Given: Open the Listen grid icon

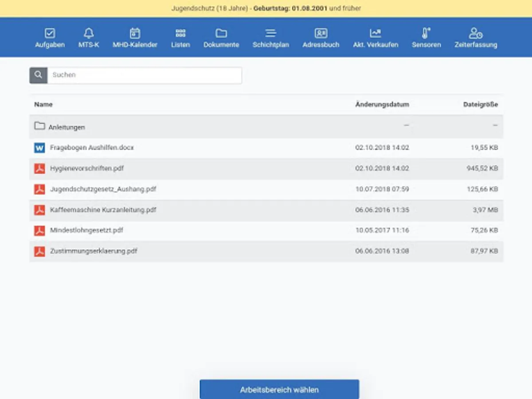Looking at the screenshot, I should (x=180, y=33).
